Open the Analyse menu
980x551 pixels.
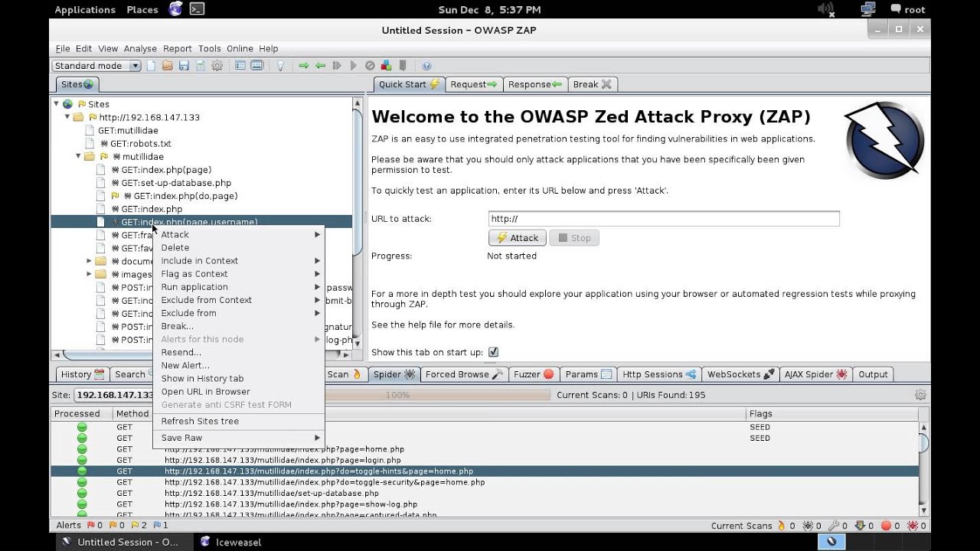(x=140, y=48)
